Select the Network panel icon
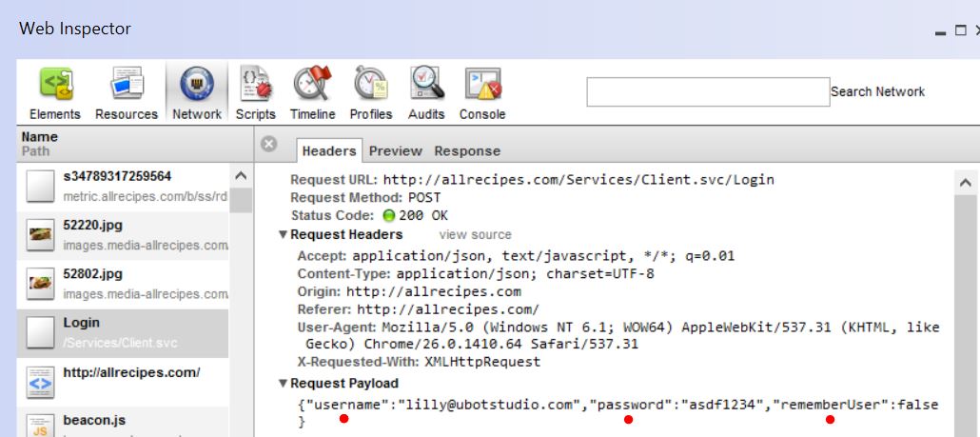 point(197,84)
